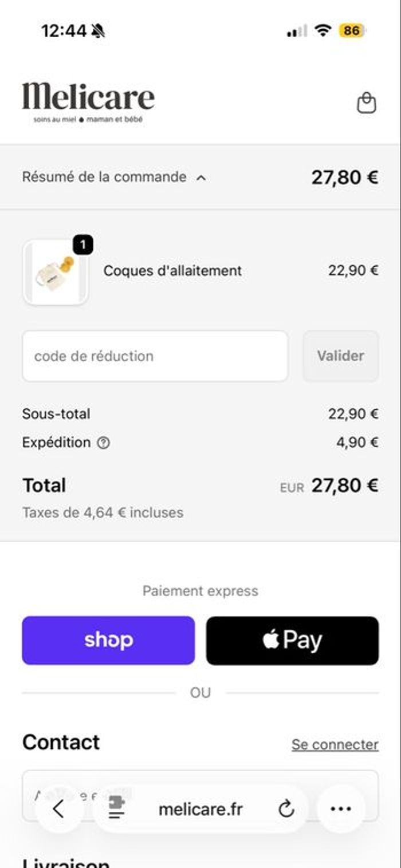This screenshot has width=401, height=868.
Task: Tap the silent mode bell icon
Action: 99,31
